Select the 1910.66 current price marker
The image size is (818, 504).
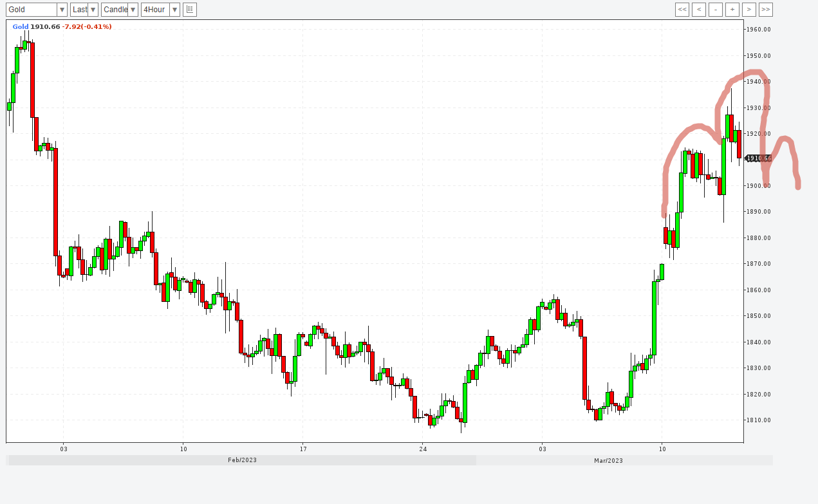758,158
